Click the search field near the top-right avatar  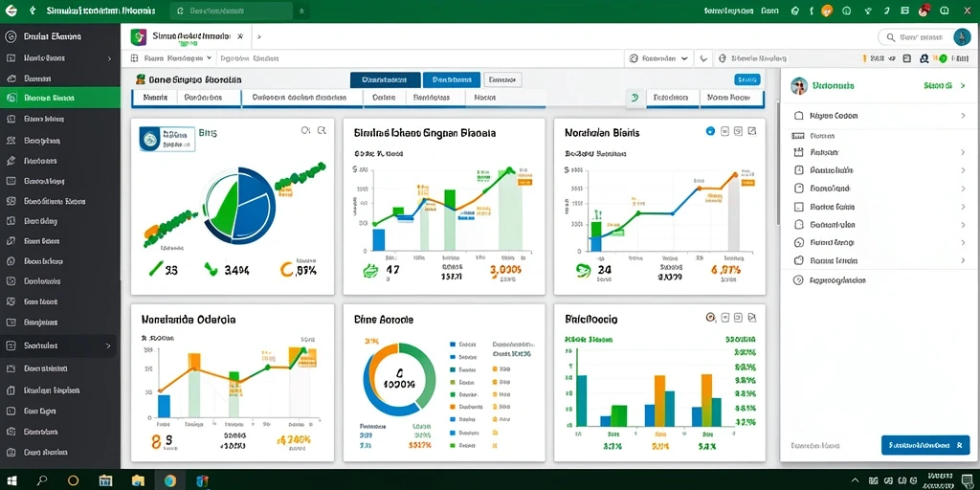click(916, 37)
